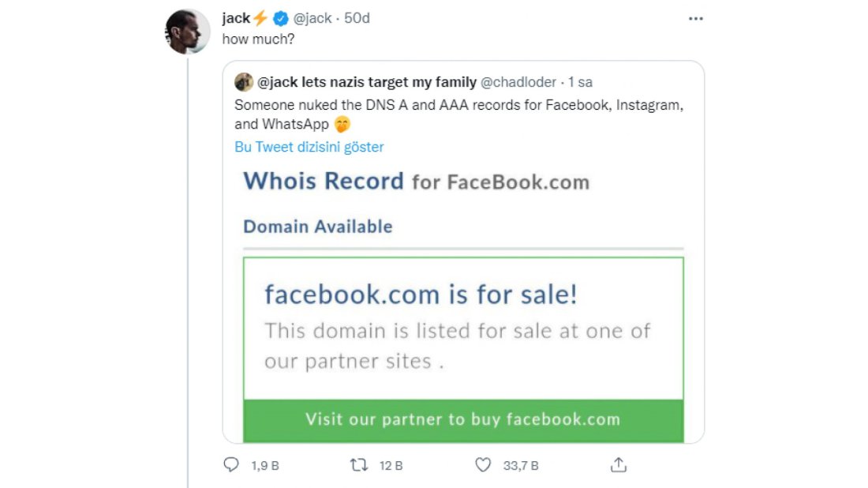Click the small quoted tweet avatar
868x488 pixels.
[244, 82]
